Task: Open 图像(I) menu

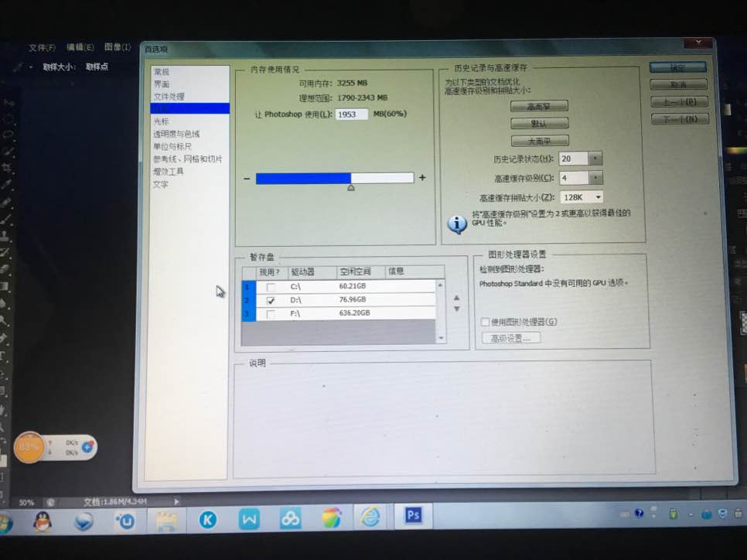Action: point(118,46)
